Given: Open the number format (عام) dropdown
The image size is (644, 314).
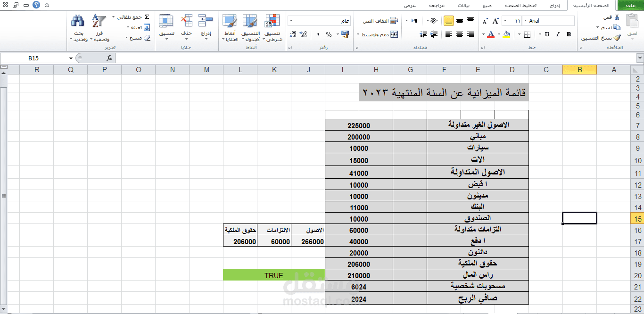Looking at the screenshot, I should click(291, 21).
